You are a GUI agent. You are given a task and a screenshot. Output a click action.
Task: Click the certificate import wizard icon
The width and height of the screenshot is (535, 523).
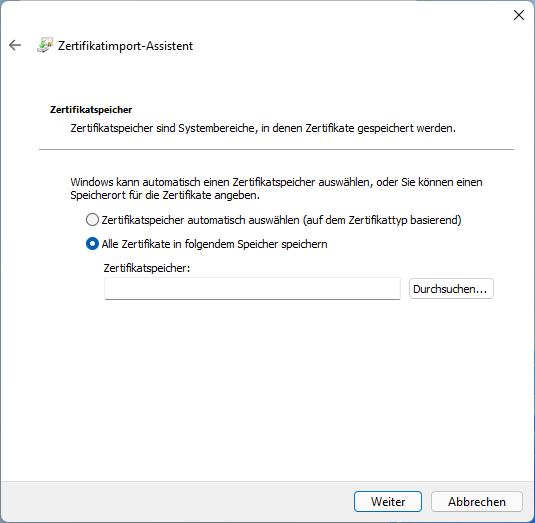point(45,45)
